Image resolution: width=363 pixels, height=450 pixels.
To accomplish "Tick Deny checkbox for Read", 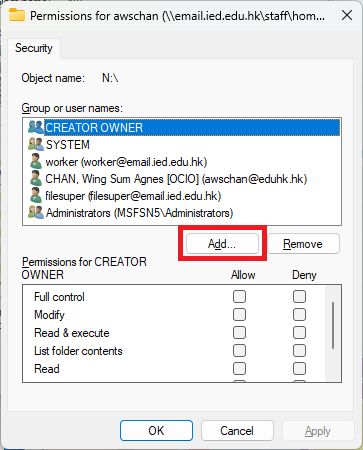I will 299,368.
